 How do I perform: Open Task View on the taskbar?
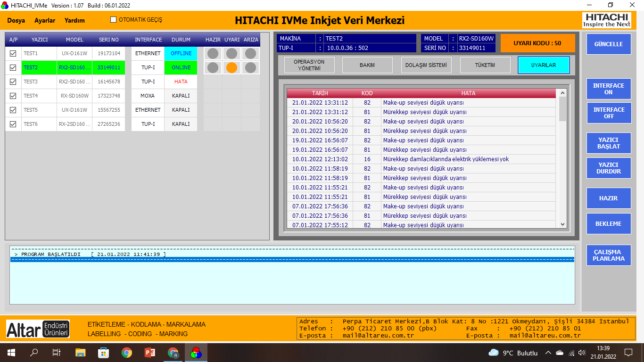tap(57, 353)
